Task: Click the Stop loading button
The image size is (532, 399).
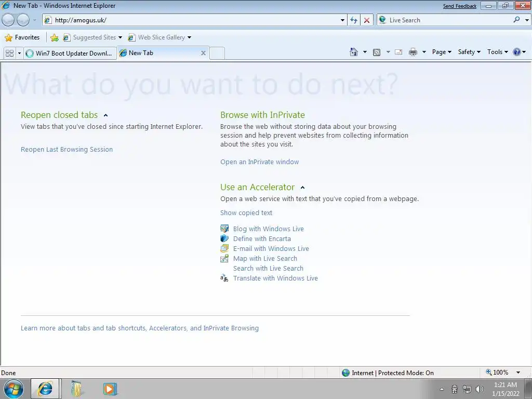Action: click(x=367, y=20)
